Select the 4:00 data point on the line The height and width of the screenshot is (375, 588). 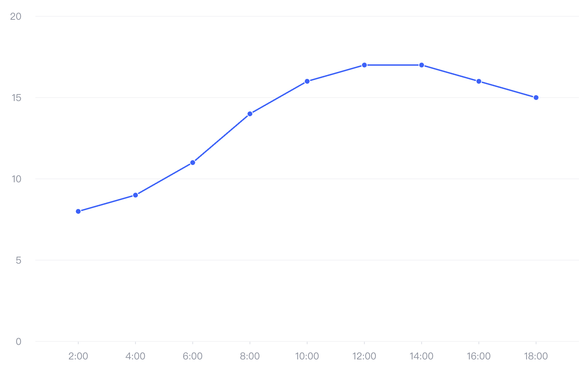(x=135, y=195)
